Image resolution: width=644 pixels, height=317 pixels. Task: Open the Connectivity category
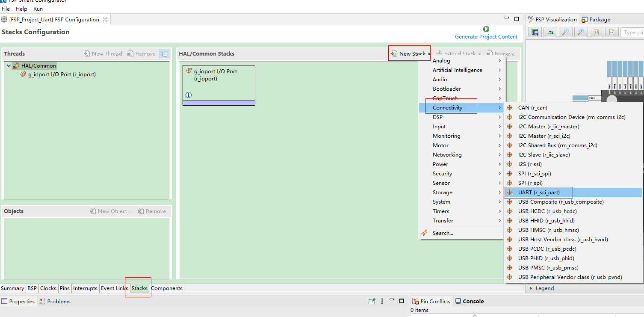(x=462, y=108)
